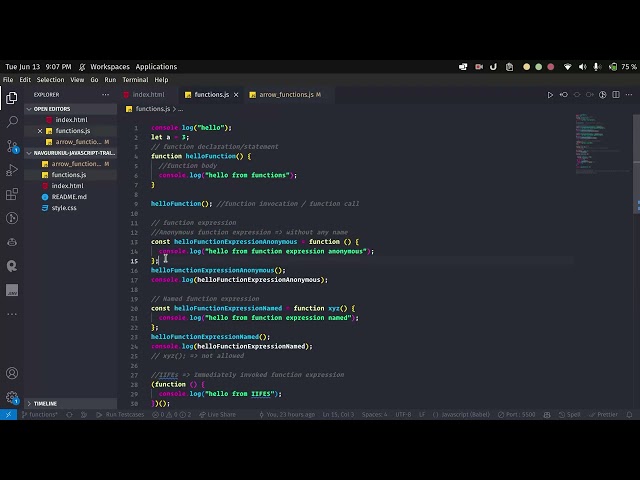Click the errors and warnings counter in status bar
640x480 pixels.
171,415
